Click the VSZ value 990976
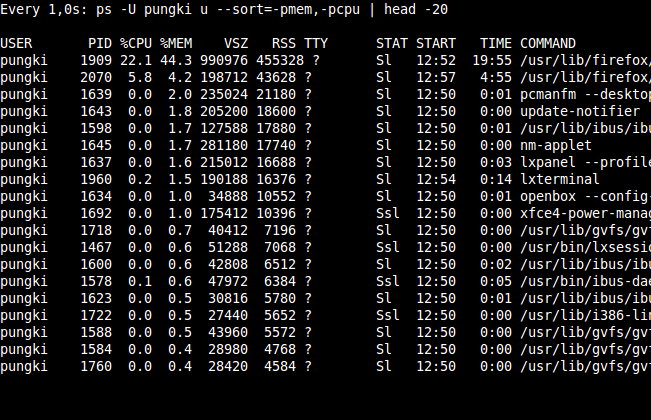 [x=224, y=61]
